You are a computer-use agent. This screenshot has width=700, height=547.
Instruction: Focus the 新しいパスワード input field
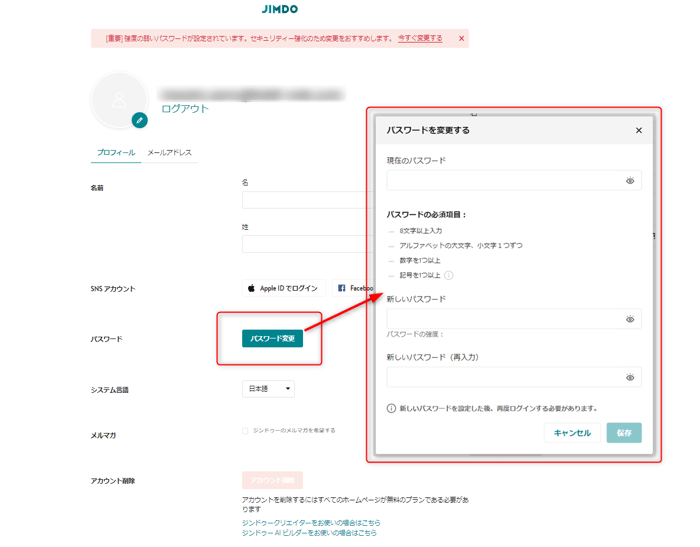(x=514, y=319)
